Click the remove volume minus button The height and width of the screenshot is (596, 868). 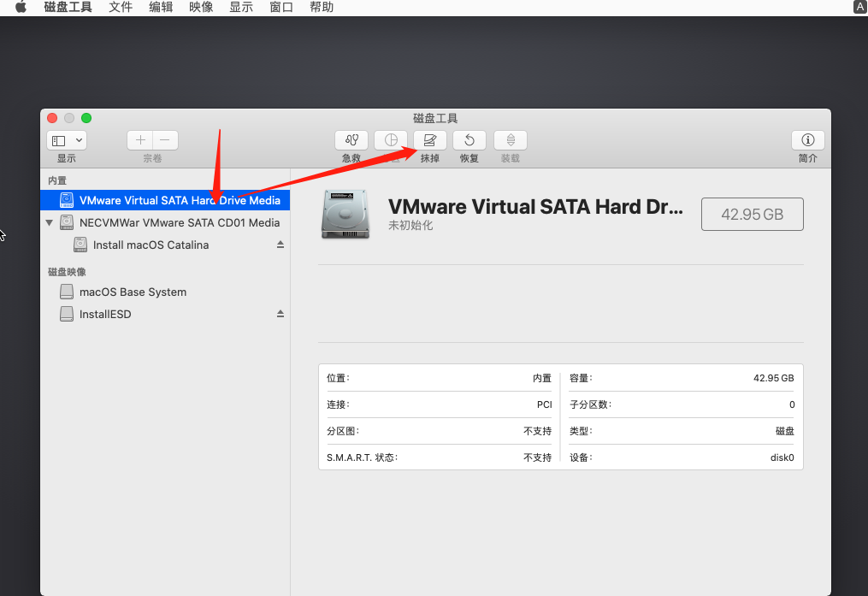click(x=165, y=140)
